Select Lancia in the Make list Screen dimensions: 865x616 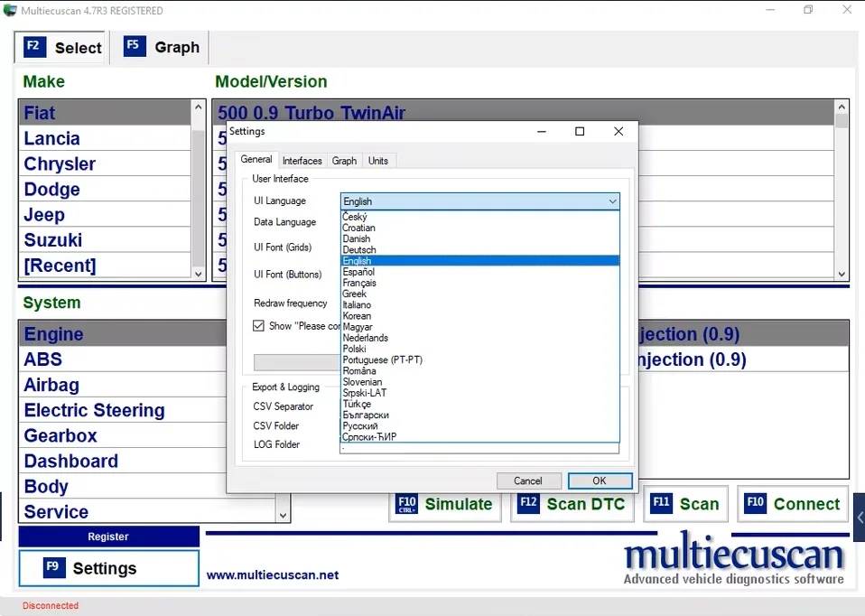tap(52, 138)
